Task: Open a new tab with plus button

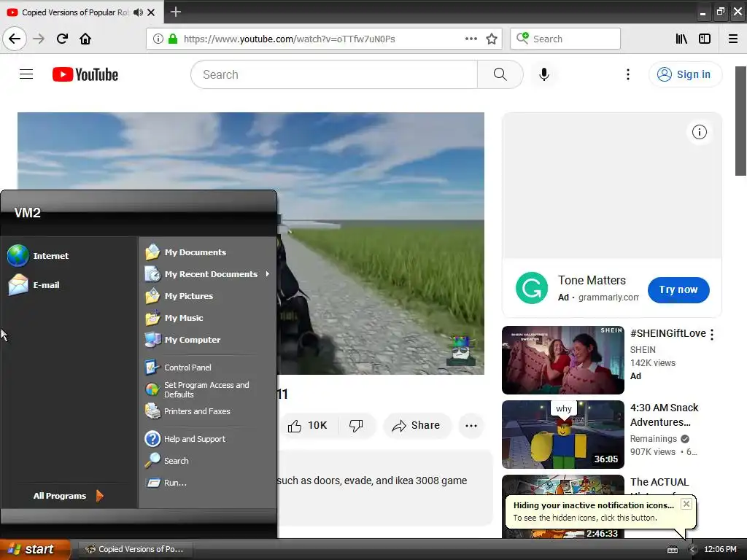Action: tap(176, 12)
